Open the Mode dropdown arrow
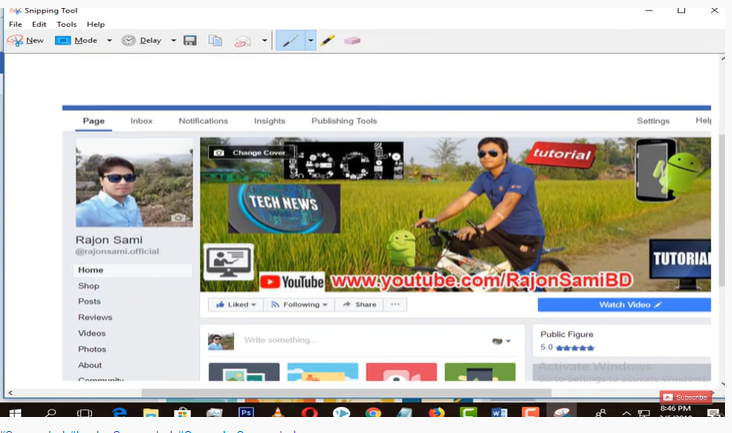The image size is (732, 433). tap(109, 41)
